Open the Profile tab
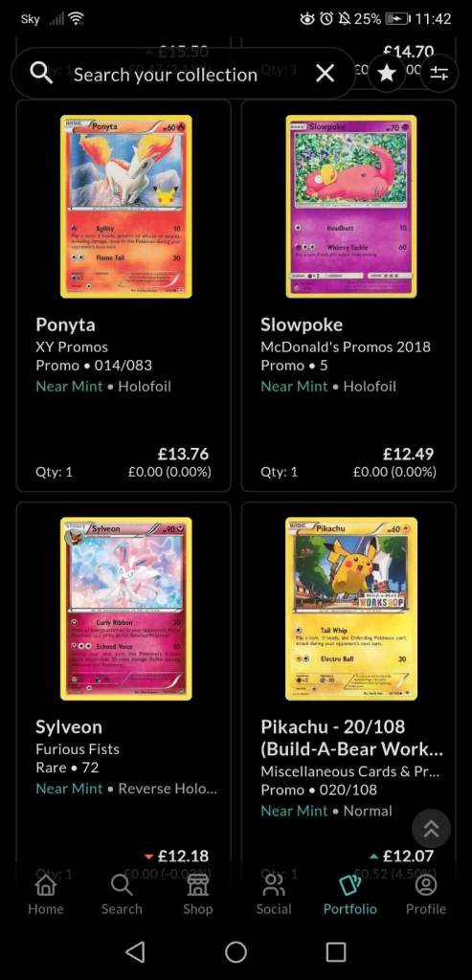This screenshot has height=980, width=472. 426,895
